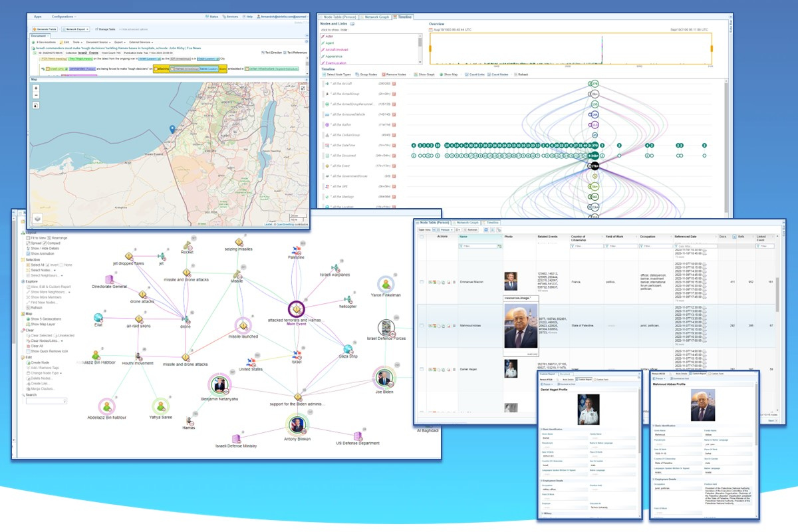This screenshot has width=798, height=532.
Task: Zoom in on the map with plus button
Action: (x=36, y=88)
